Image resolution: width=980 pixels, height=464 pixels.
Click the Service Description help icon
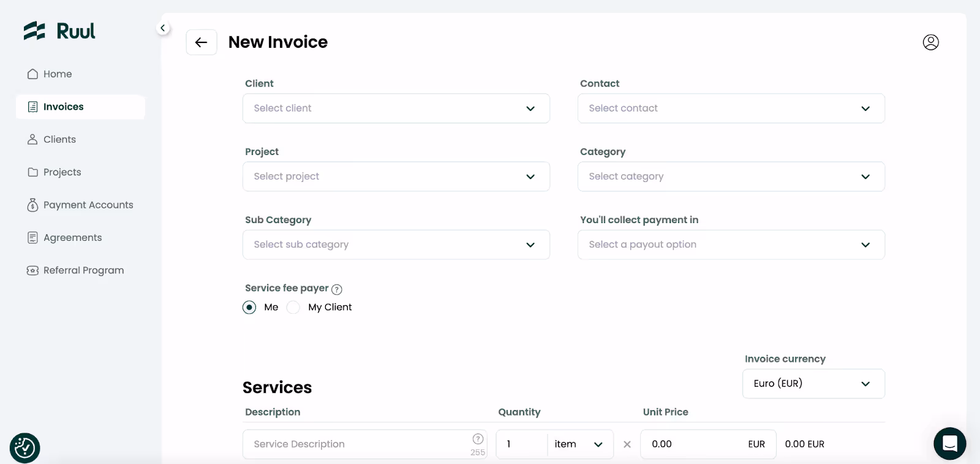[x=478, y=439]
